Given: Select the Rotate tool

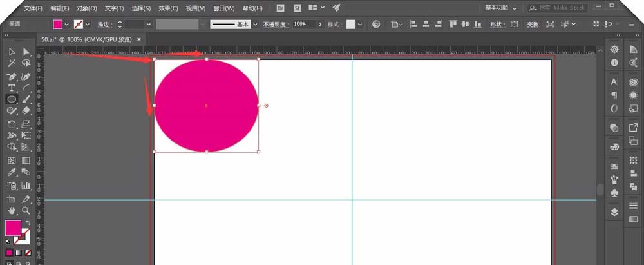Looking at the screenshot, I should click(12, 124).
